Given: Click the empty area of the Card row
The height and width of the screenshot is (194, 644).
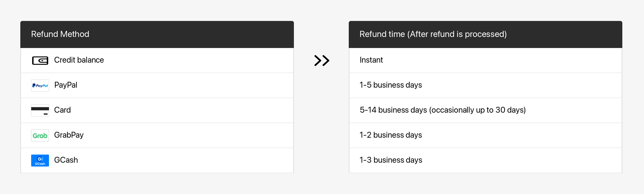Looking at the screenshot, I should pos(188,110).
